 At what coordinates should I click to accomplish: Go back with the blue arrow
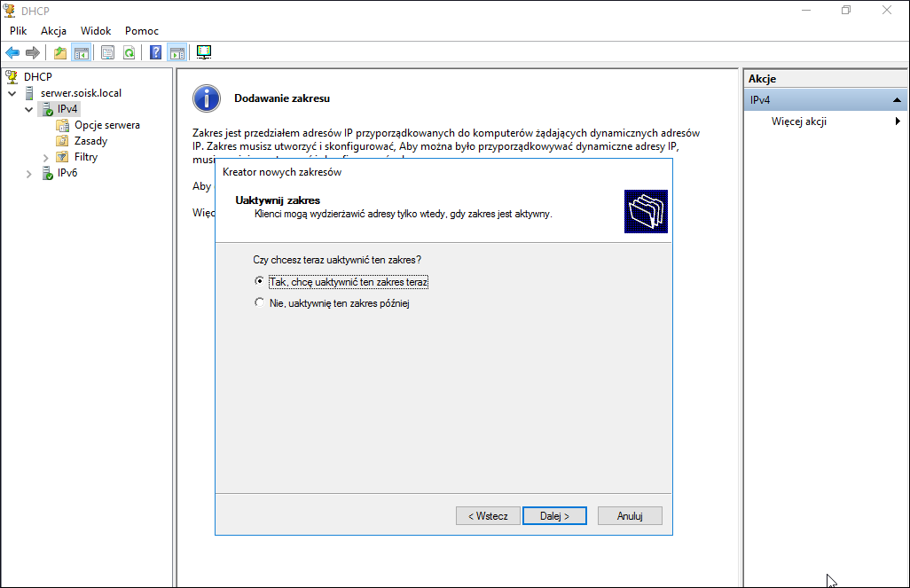12,53
